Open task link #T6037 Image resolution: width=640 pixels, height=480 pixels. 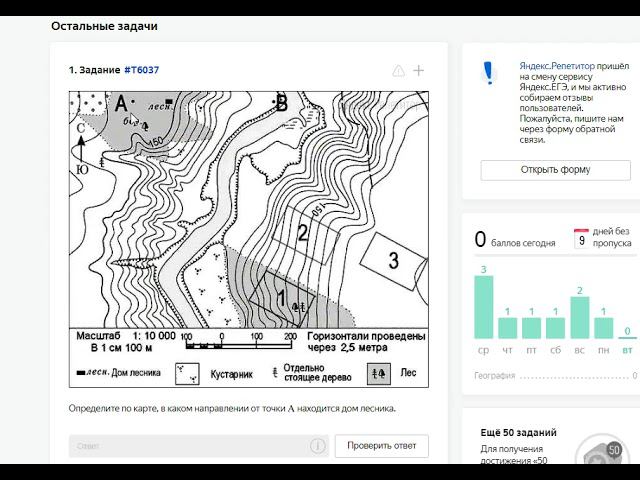click(142, 70)
